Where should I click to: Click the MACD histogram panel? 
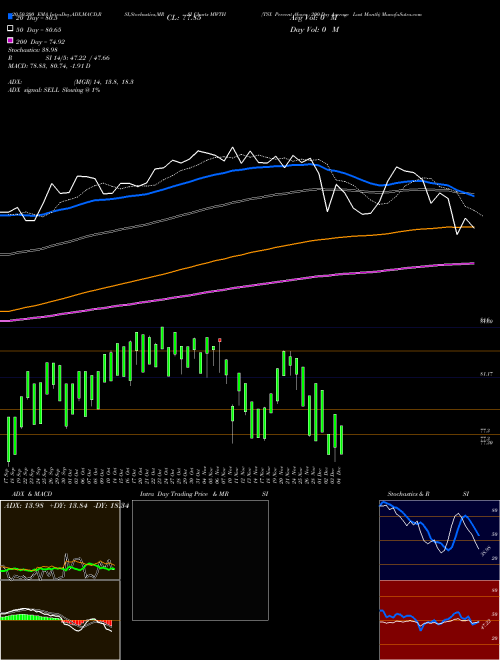click(x=60, y=620)
